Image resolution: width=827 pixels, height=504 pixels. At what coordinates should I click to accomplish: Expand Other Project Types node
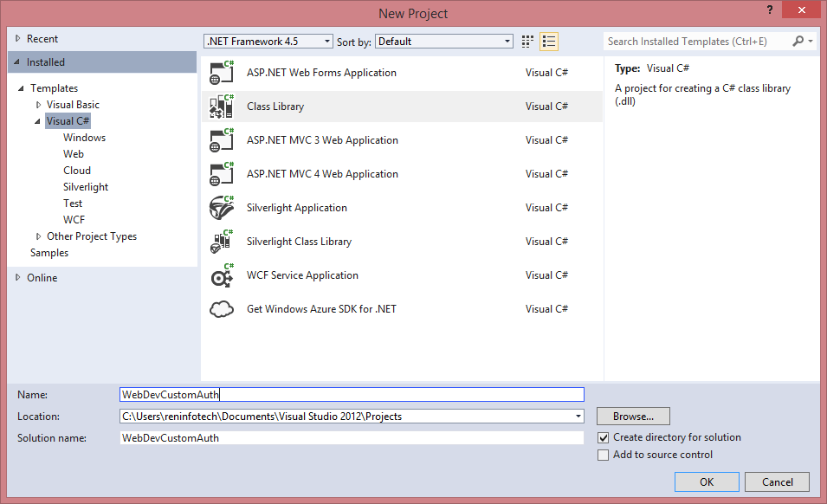(38, 236)
